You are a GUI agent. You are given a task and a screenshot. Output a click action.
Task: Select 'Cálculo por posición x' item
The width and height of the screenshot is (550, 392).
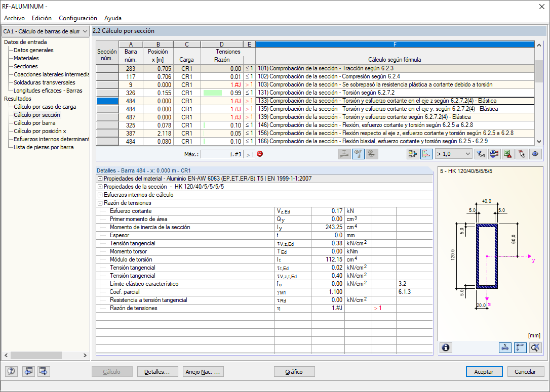pyautogui.click(x=40, y=131)
